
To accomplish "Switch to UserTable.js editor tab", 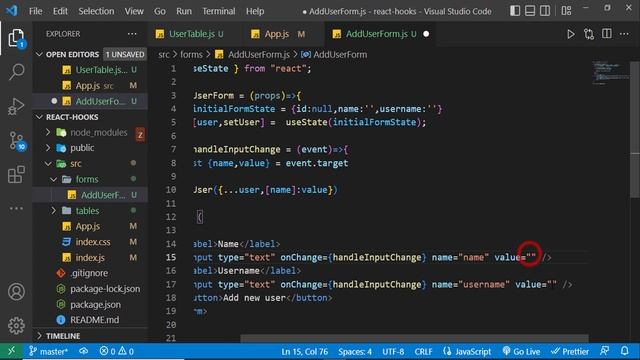I will [195, 34].
